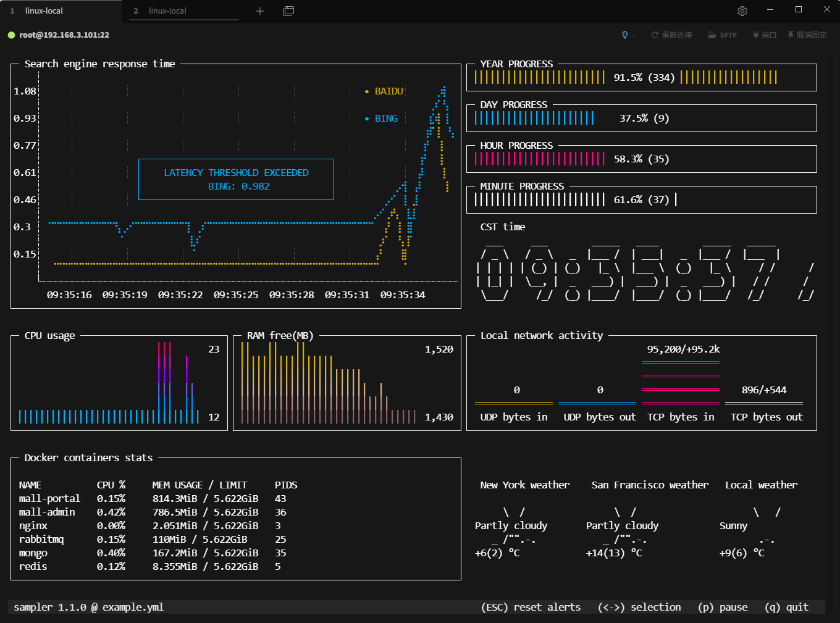Open the SFTP folder icon
Screen dimensions: 840x623
point(712,35)
